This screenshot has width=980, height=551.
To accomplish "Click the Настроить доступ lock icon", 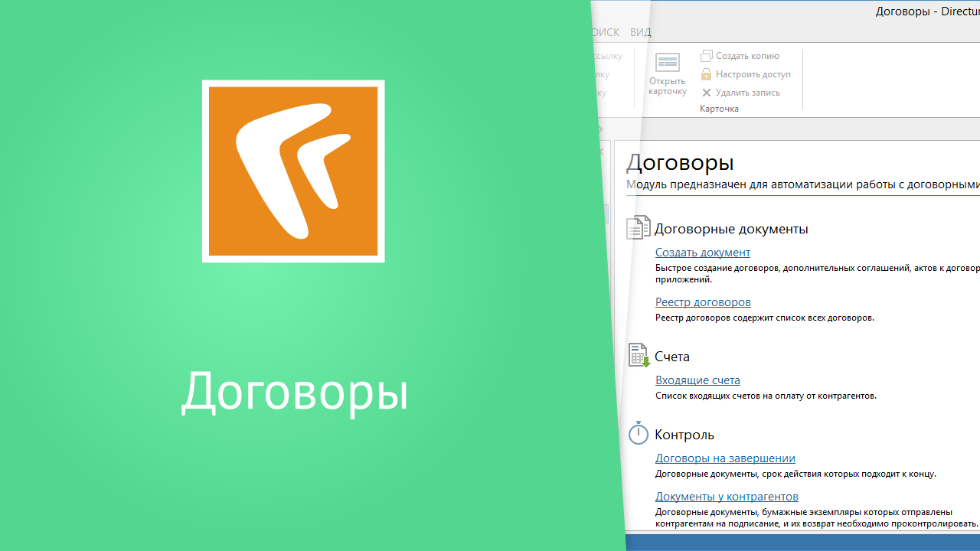I will 707,74.
